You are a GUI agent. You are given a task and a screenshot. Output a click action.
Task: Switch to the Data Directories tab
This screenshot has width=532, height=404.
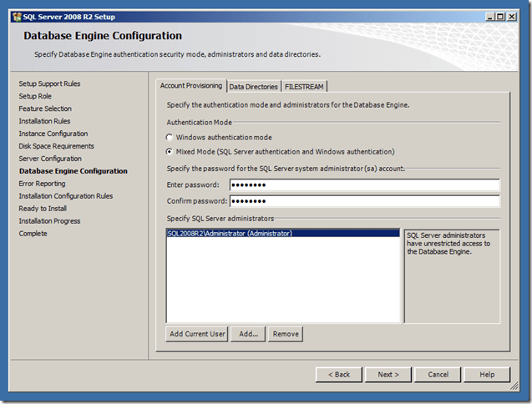point(253,87)
